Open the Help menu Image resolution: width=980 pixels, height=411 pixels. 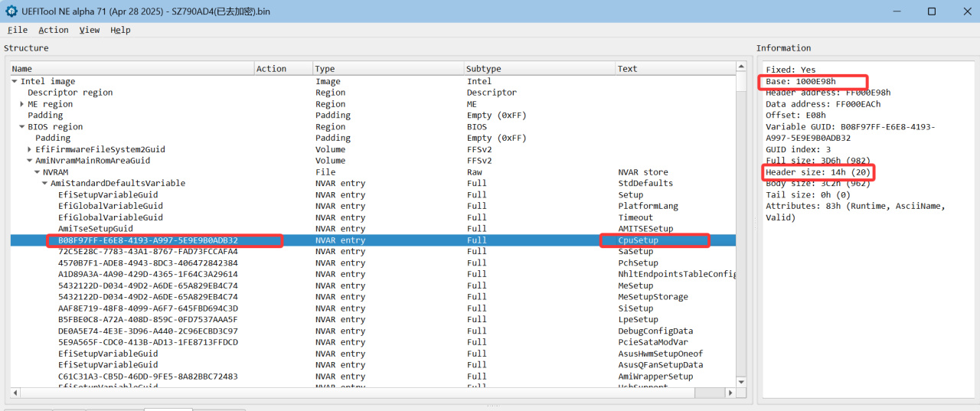pyautogui.click(x=120, y=30)
